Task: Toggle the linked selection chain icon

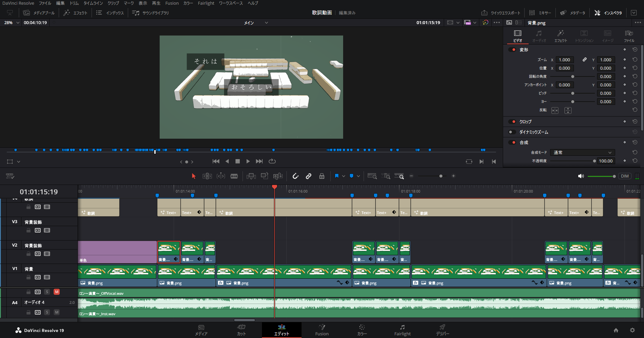Action: [x=309, y=176]
